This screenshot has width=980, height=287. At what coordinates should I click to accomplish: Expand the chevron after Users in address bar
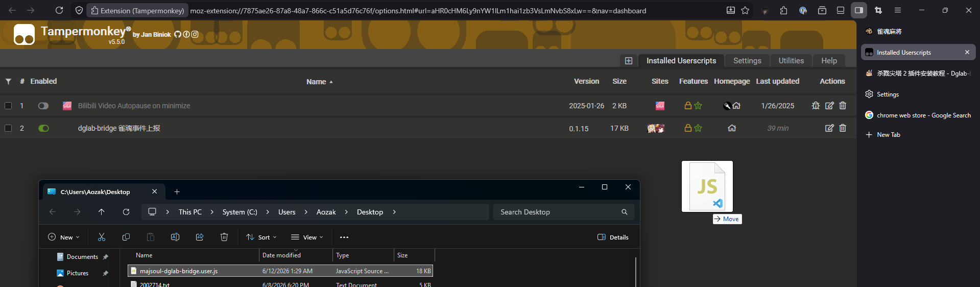click(306, 212)
